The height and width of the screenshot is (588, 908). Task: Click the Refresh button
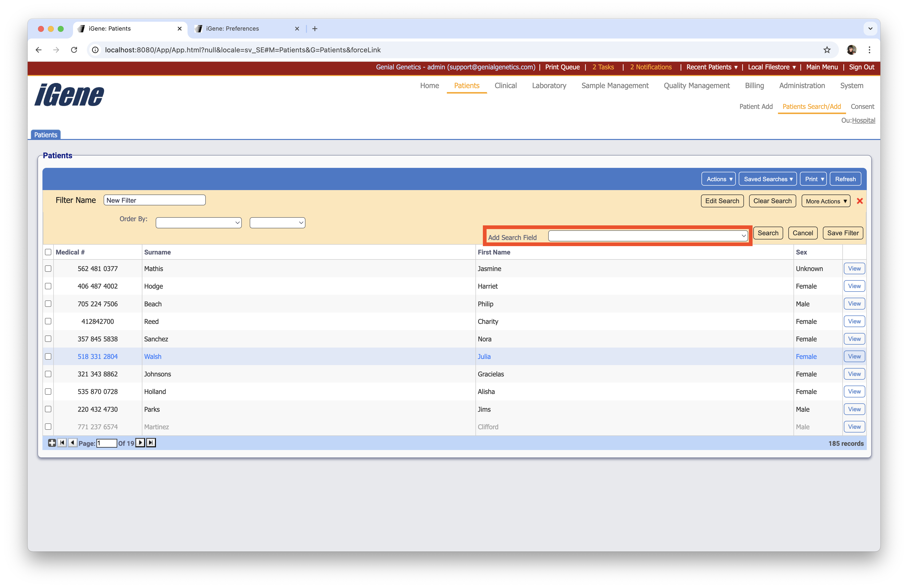[845, 178]
